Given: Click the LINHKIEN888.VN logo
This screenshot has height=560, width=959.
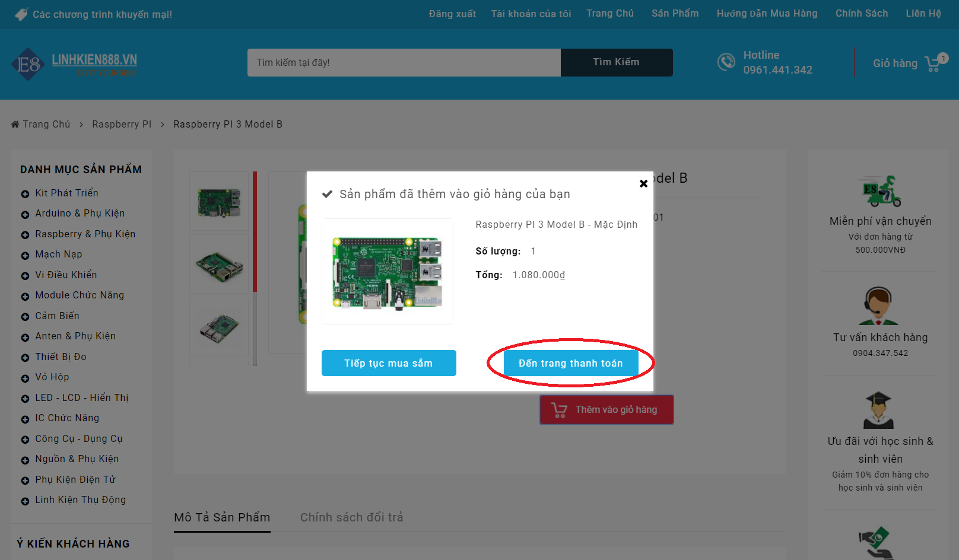Looking at the screenshot, I should (x=74, y=63).
